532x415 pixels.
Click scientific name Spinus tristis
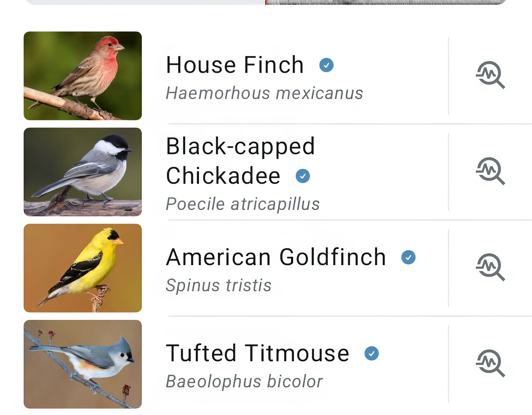[218, 285]
